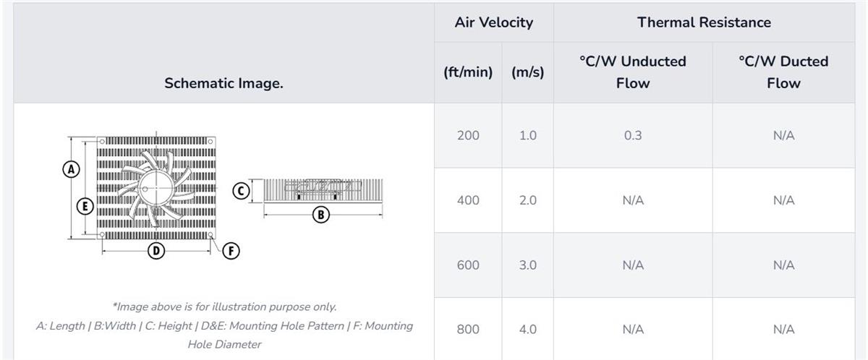Select the 4.0 m/s cell
The width and height of the screenshot is (868, 360).
(x=527, y=330)
